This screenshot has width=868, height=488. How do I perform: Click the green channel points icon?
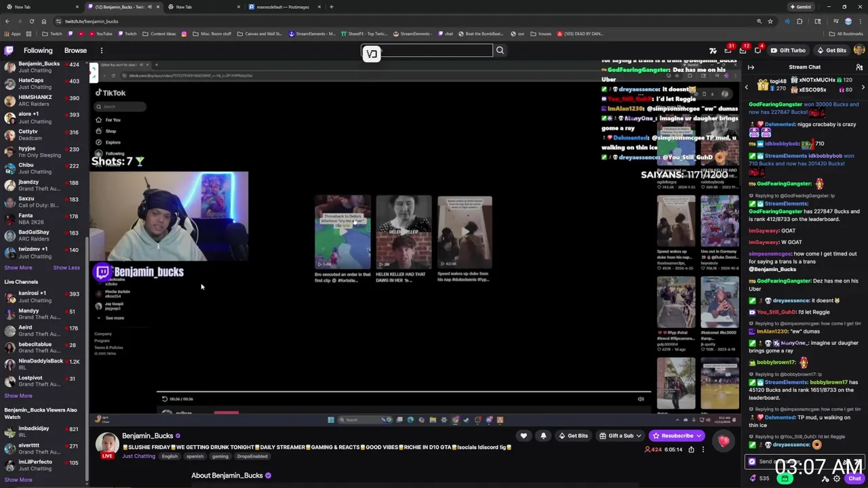point(785,479)
